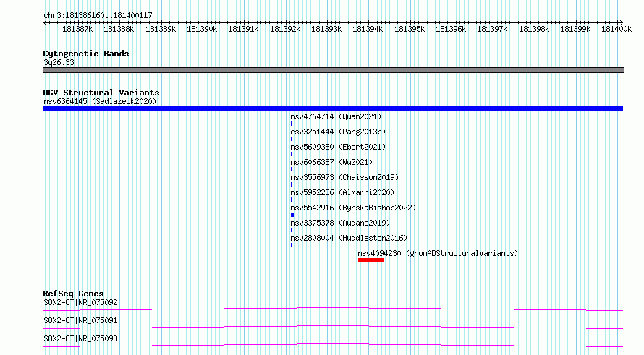Select the gray 3q26.33 cytogenetic band bar
Screen dimensions: 644x355
tap(333, 70)
